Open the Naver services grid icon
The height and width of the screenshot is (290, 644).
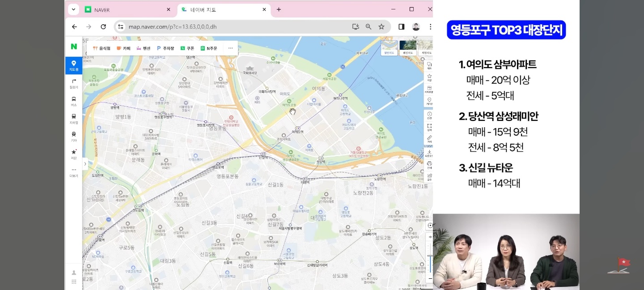(x=74, y=281)
